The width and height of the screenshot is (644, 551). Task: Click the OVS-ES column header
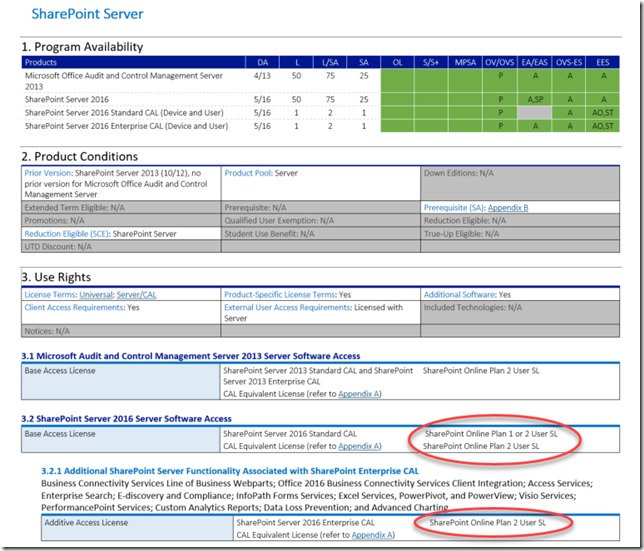[x=569, y=62]
